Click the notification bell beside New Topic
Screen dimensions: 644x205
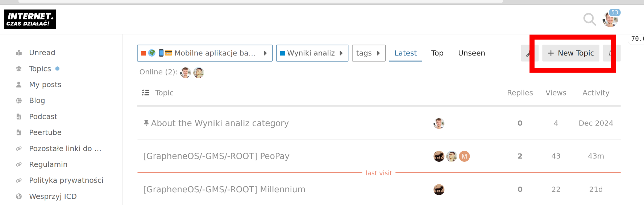[612, 53]
